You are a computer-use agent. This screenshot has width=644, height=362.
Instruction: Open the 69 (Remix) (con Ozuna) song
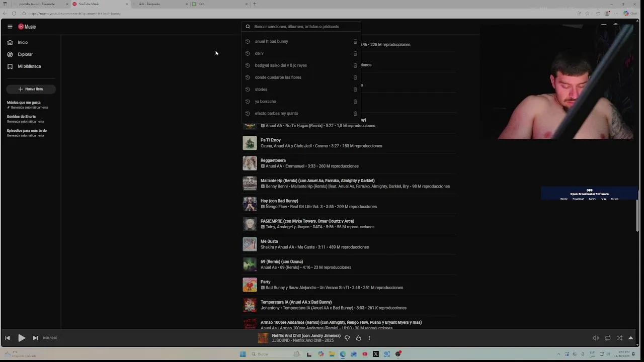pyautogui.click(x=281, y=261)
